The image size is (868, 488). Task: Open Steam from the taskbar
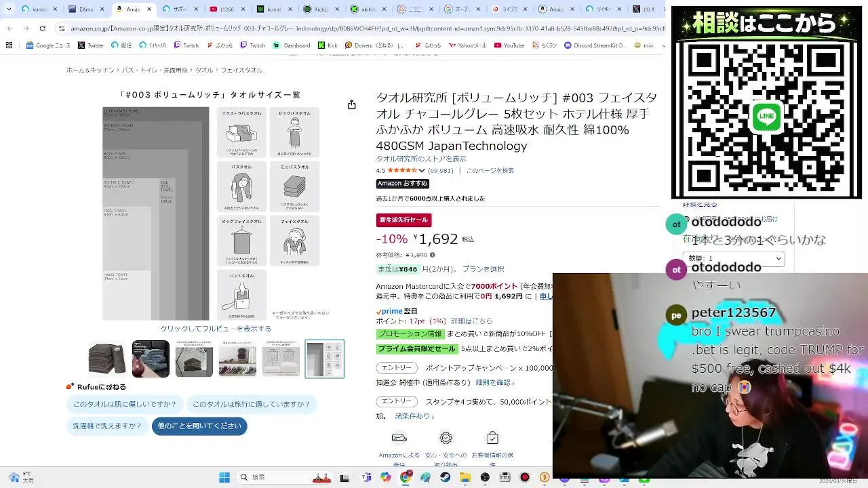(x=445, y=477)
